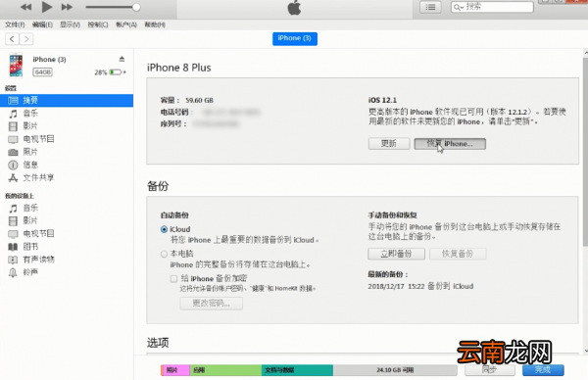Click the 同步 button

[490, 370]
